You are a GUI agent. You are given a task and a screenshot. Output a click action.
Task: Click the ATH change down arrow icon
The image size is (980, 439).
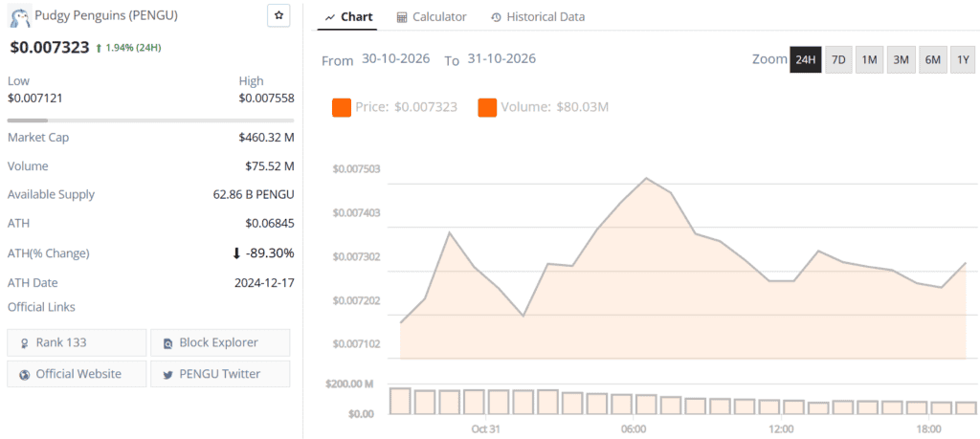point(236,252)
